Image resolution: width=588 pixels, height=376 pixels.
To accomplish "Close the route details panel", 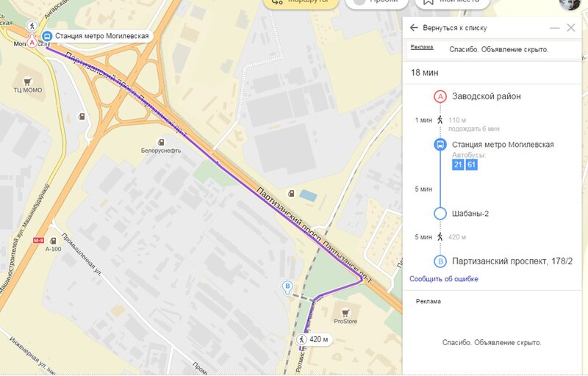I will pos(571,28).
